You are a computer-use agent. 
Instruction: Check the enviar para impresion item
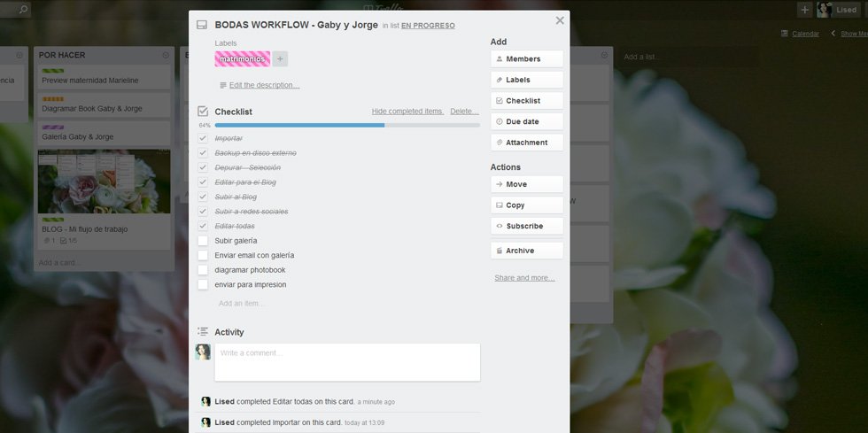pyautogui.click(x=203, y=284)
